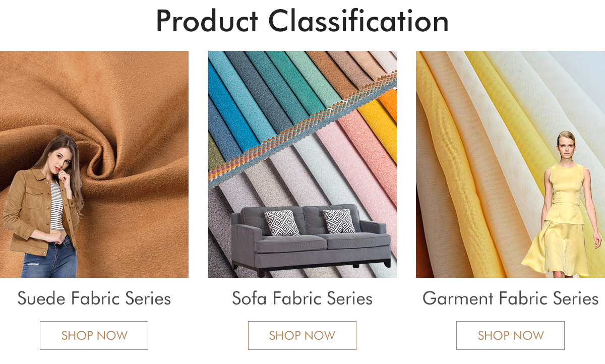Viewport: 605px width, 364px height.
Task: Click the zigzag-trimmed edge across the fabric samples
Action: click(302, 129)
